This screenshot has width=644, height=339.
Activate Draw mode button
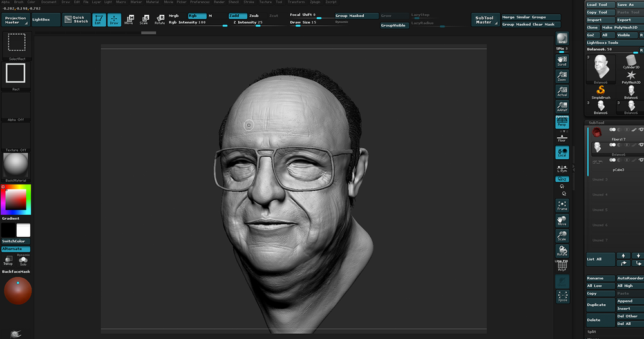coord(115,20)
